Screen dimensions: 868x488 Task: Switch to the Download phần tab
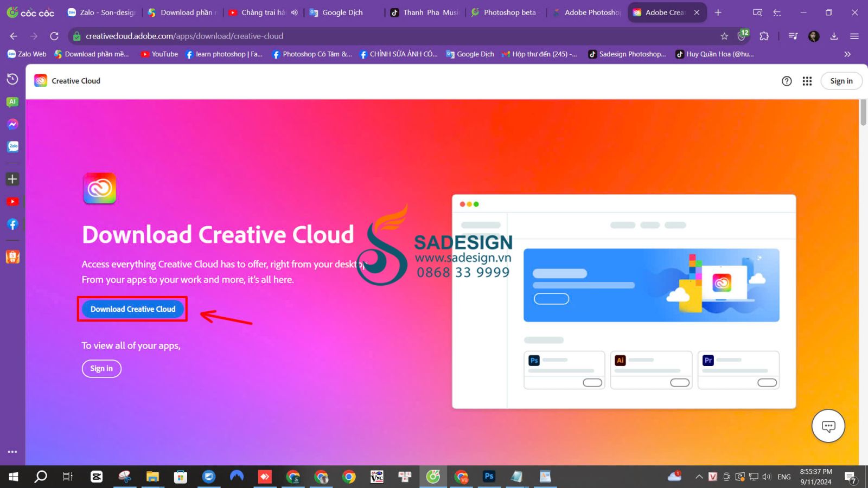(x=182, y=12)
